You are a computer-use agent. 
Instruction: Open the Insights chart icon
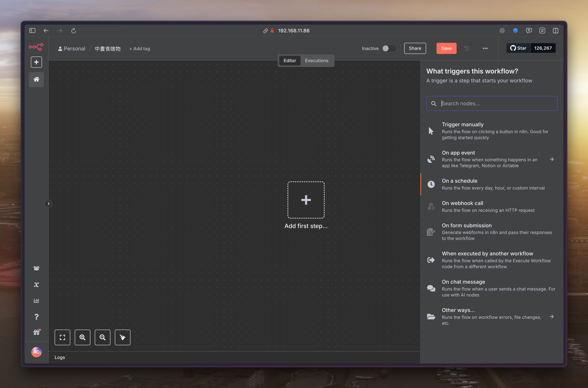tap(36, 301)
